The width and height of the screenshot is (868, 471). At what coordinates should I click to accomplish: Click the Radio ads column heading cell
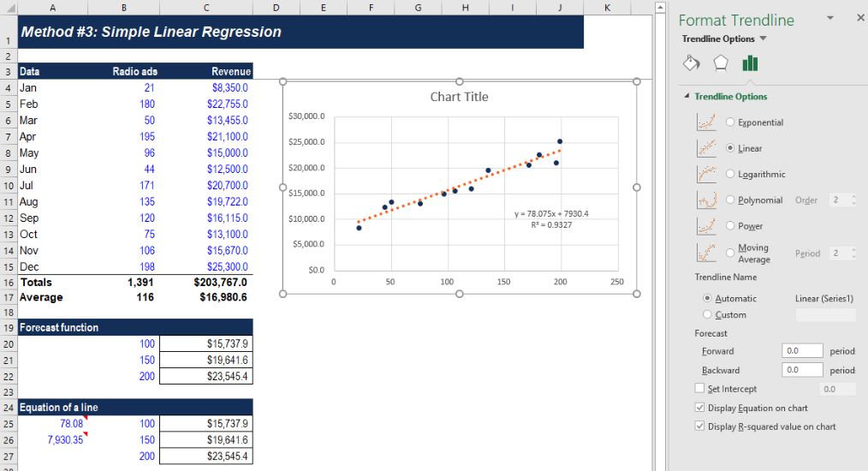pyautogui.click(x=123, y=71)
